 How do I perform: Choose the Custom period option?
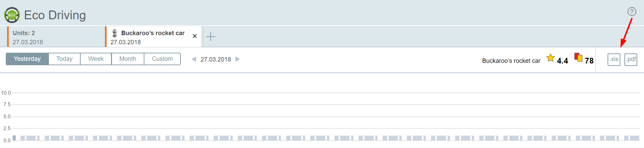click(x=162, y=59)
